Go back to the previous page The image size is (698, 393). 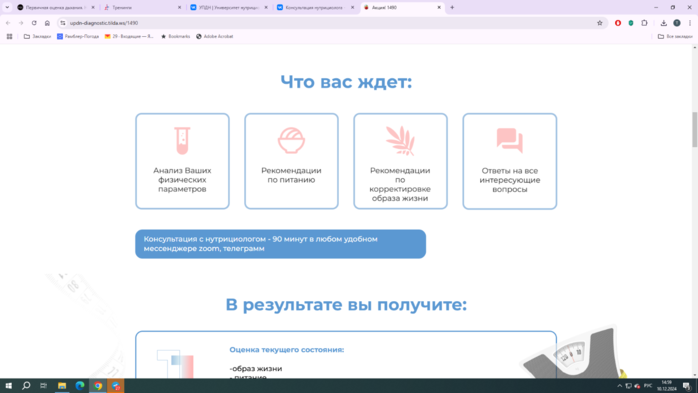click(8, 23)
